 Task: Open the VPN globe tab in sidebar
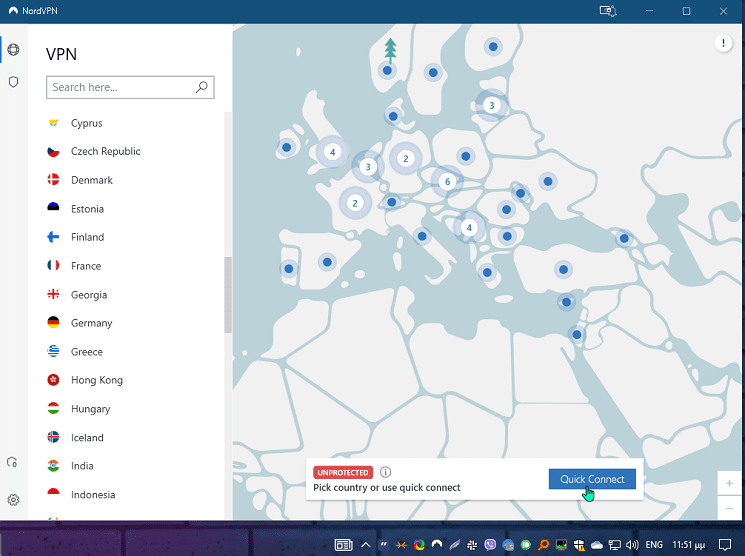pyautogui.click(x=13, y=49)
